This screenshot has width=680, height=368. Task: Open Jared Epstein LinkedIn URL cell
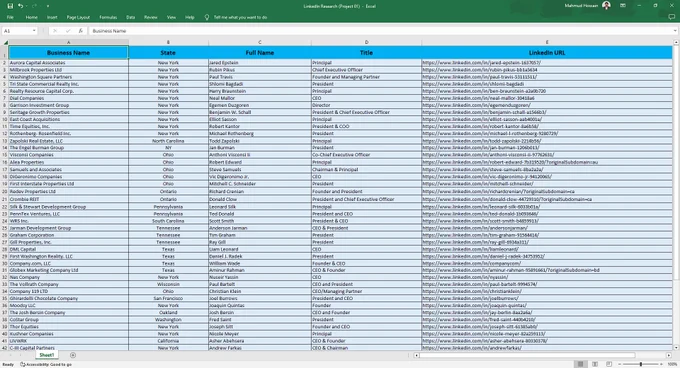click(x=547, y=63)
